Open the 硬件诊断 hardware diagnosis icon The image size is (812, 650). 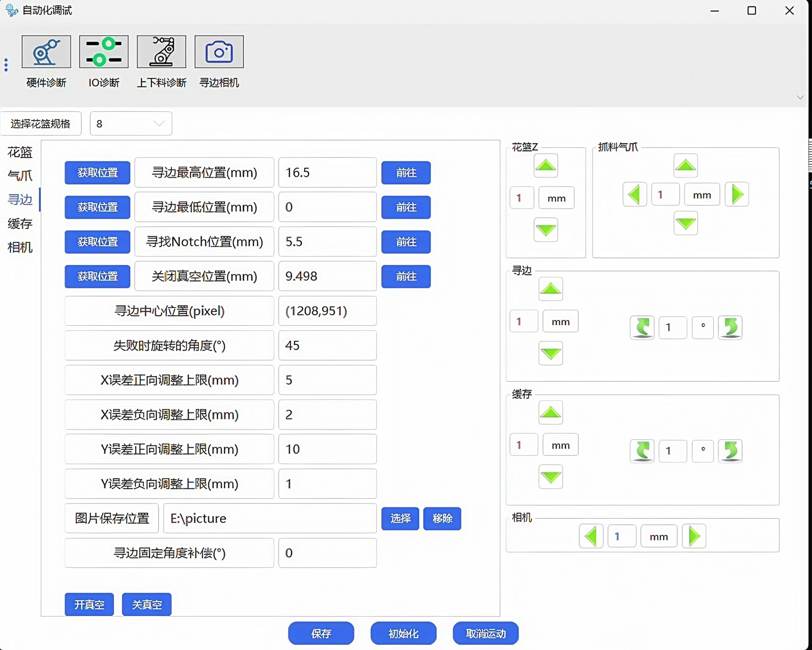(x=46, y=52)
